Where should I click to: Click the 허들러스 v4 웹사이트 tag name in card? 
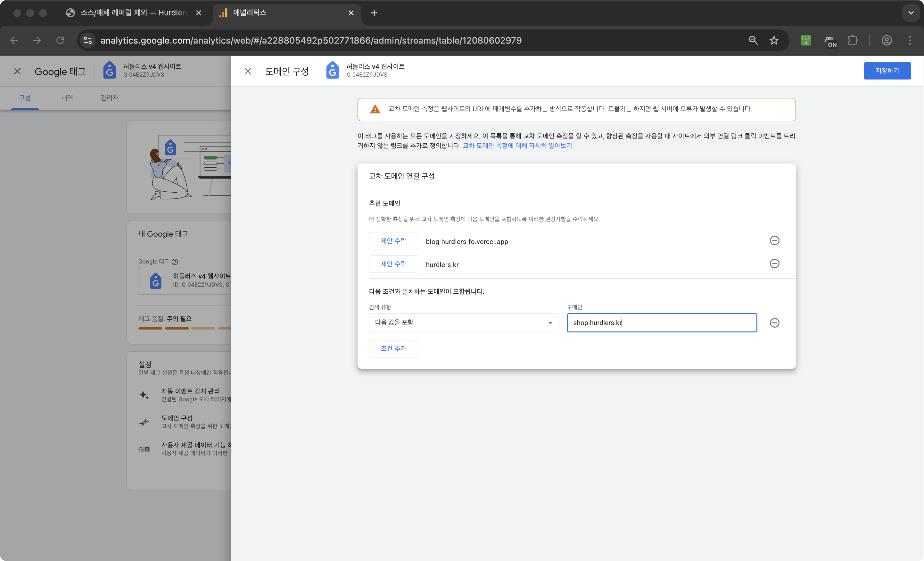pos(202,276)
